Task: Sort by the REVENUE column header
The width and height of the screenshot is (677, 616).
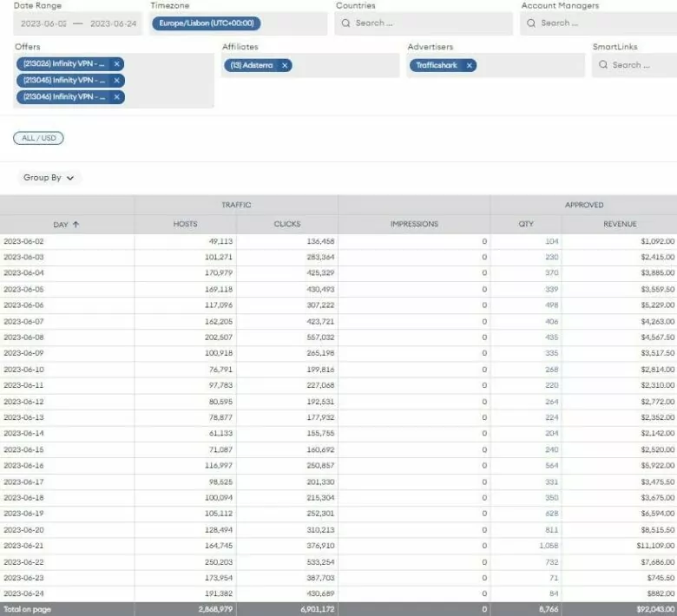Action: (620, 225)
